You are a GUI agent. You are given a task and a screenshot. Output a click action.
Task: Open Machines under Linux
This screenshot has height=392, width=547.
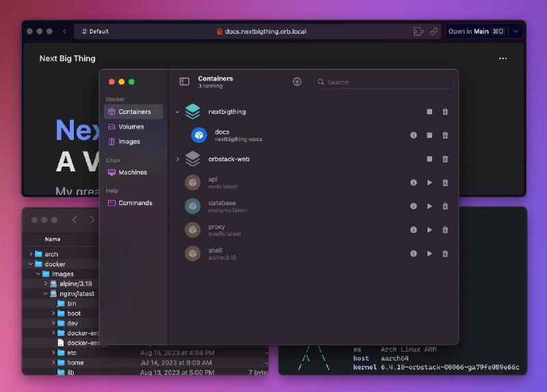132,172
